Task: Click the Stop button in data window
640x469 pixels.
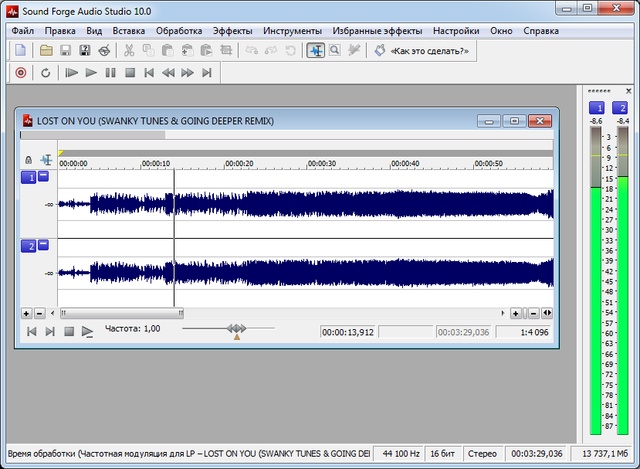Action: point(69,331)
